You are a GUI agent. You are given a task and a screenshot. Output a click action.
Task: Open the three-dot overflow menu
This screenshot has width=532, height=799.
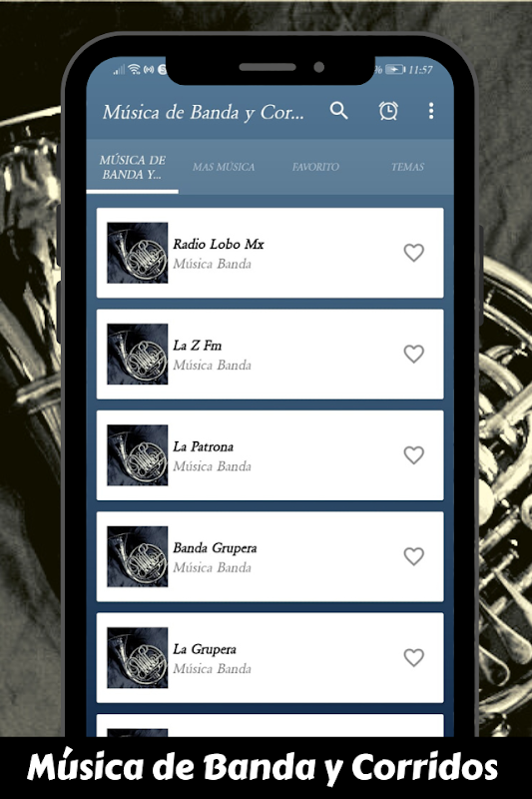431,111
